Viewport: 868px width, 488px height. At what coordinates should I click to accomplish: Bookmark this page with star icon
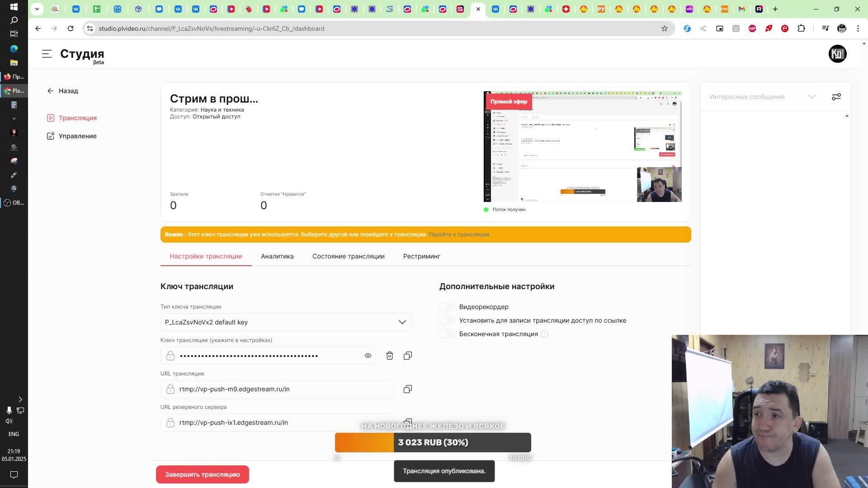[664, 28]
